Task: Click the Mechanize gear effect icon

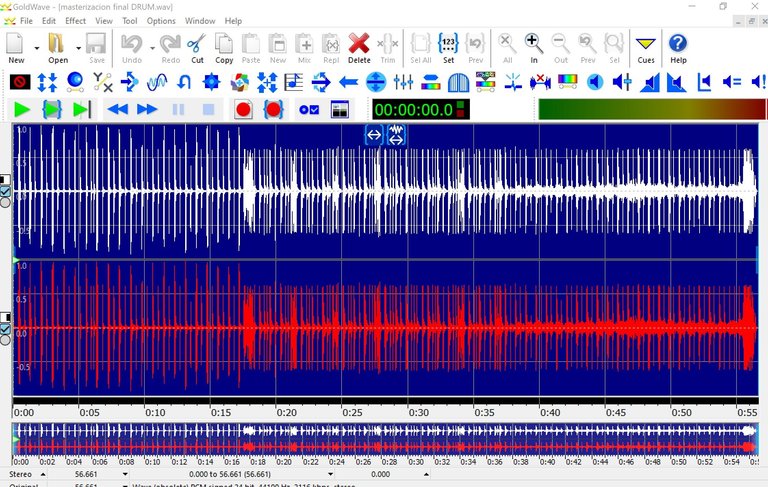Action: 212,82
